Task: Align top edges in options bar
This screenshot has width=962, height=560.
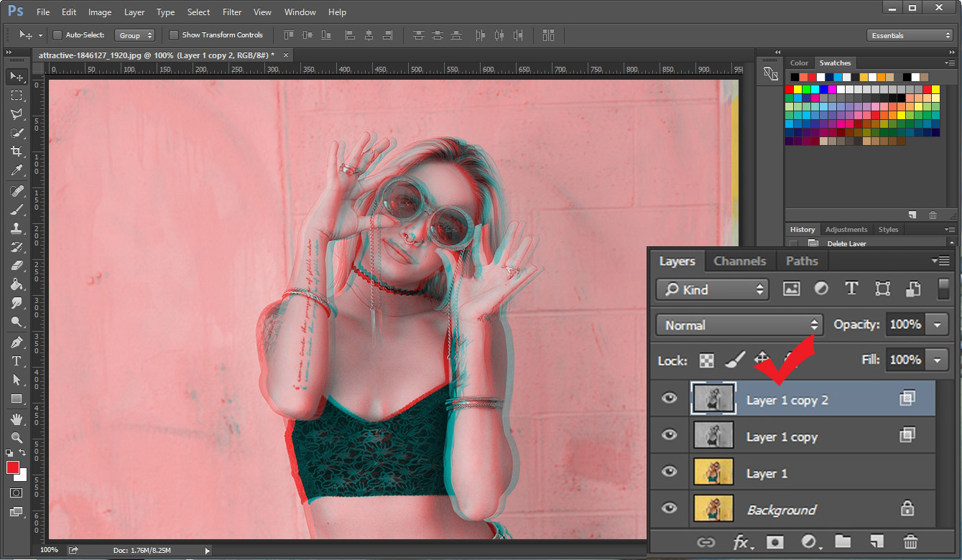Action: tap(289, 35)
